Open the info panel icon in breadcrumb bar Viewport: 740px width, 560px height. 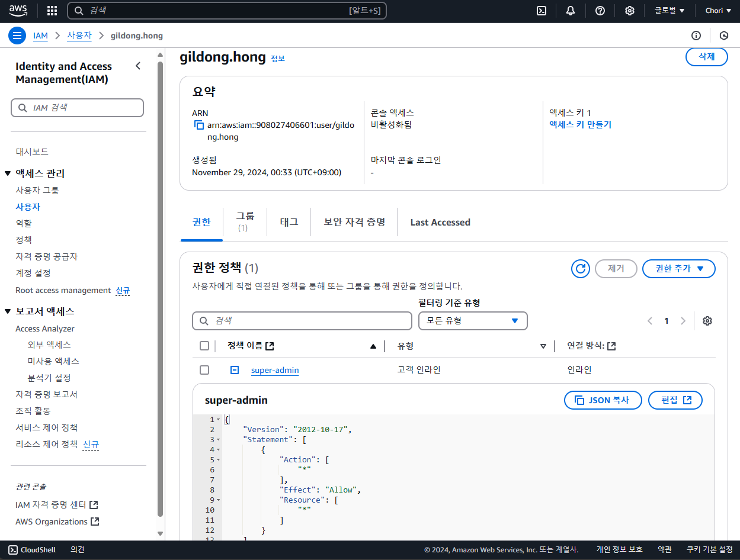[x=696, y=36]
